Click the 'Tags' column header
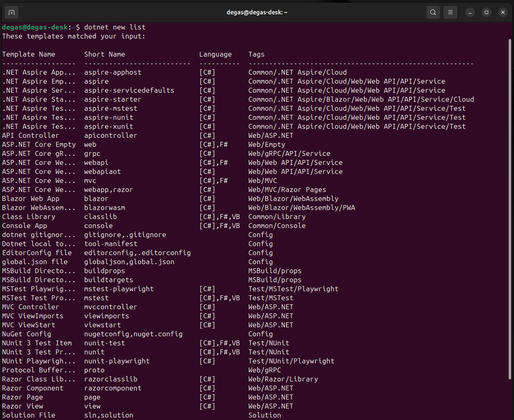The width and height of the screenshot is (514, 420). coord(257,54)
